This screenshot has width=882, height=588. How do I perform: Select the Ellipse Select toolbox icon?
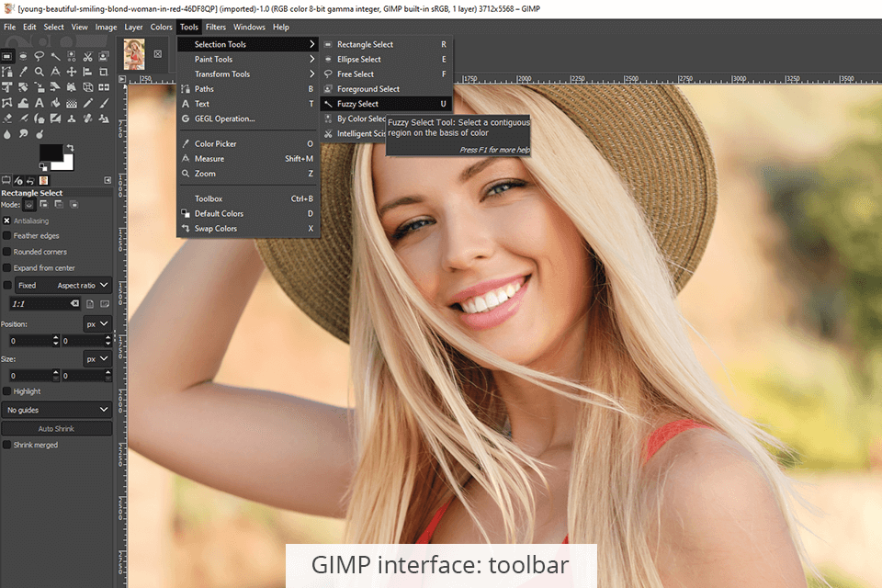pos(23,56)
